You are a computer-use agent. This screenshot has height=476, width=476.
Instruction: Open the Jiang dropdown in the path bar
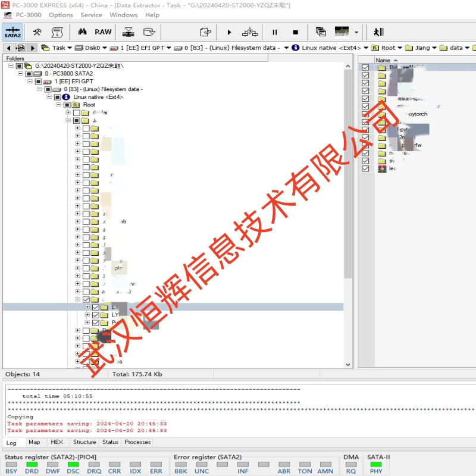pyautogui.click(x=434, y=48)
